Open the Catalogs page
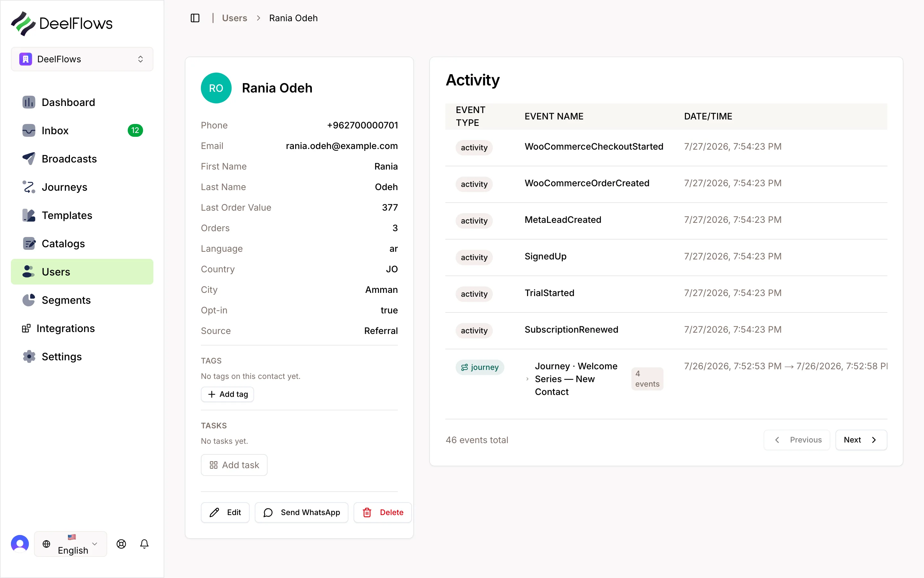 click(x=82, y=243)
